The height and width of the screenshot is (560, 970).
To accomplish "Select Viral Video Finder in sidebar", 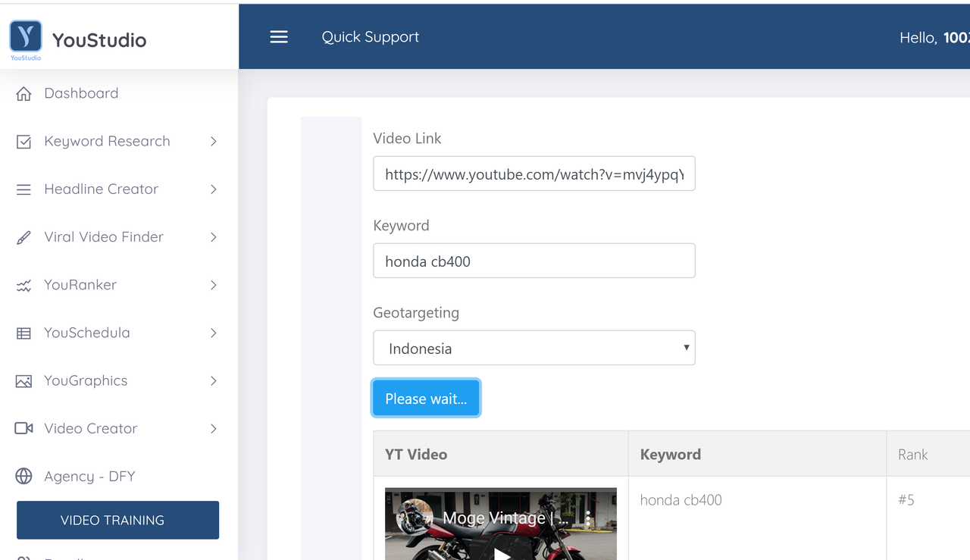I will point(104,236).
